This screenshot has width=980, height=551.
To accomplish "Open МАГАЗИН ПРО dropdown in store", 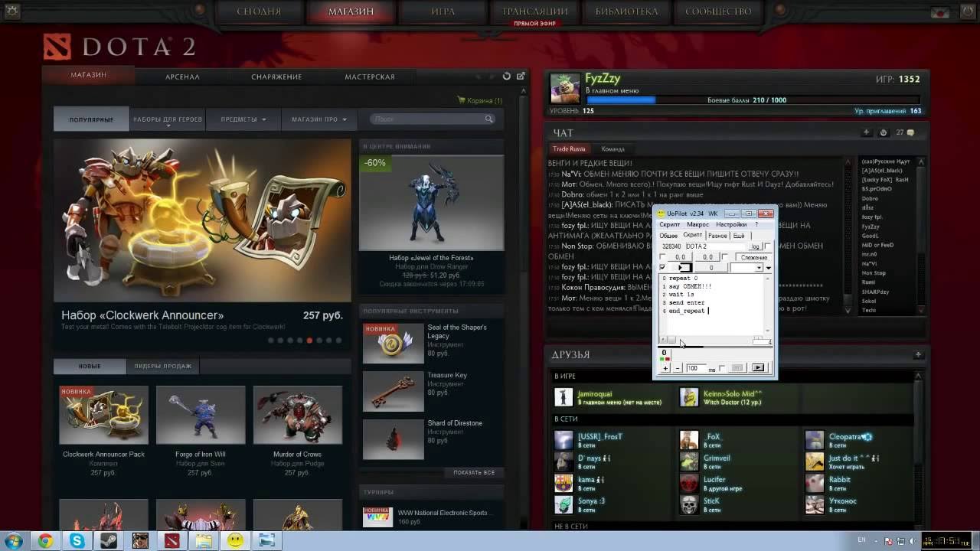I will [319, 119].
